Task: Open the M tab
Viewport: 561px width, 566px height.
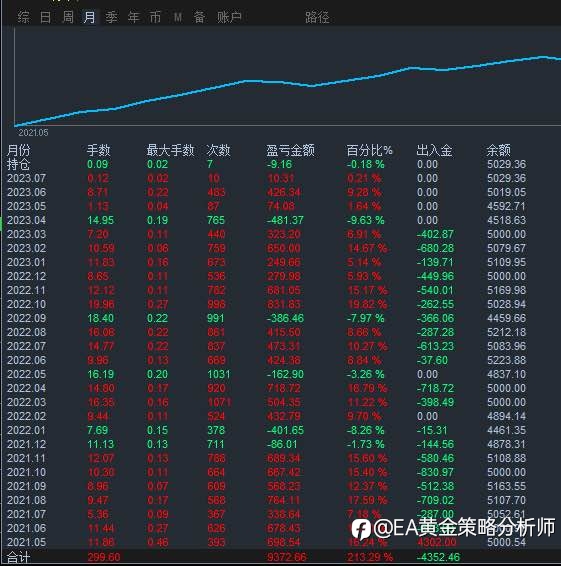Action: (178, 17)
